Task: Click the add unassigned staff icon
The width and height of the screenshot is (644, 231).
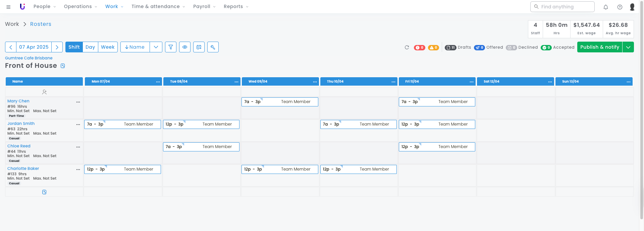Action: click(x=44, y=92)
